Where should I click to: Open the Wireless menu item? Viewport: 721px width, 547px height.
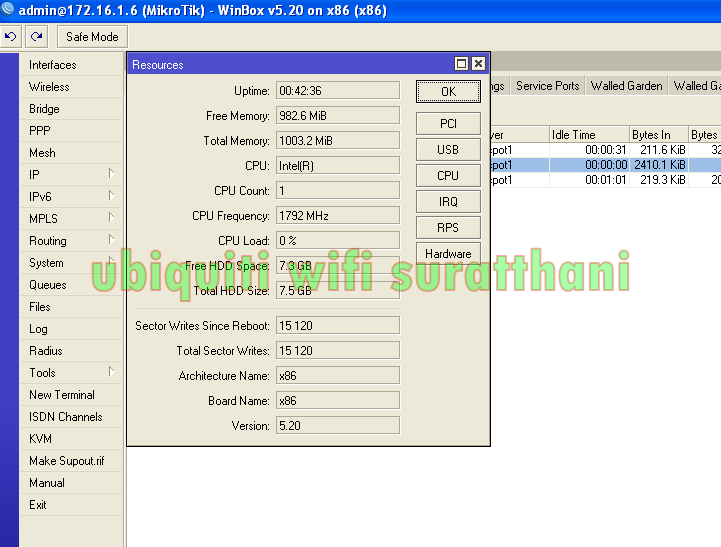[71, 87]
